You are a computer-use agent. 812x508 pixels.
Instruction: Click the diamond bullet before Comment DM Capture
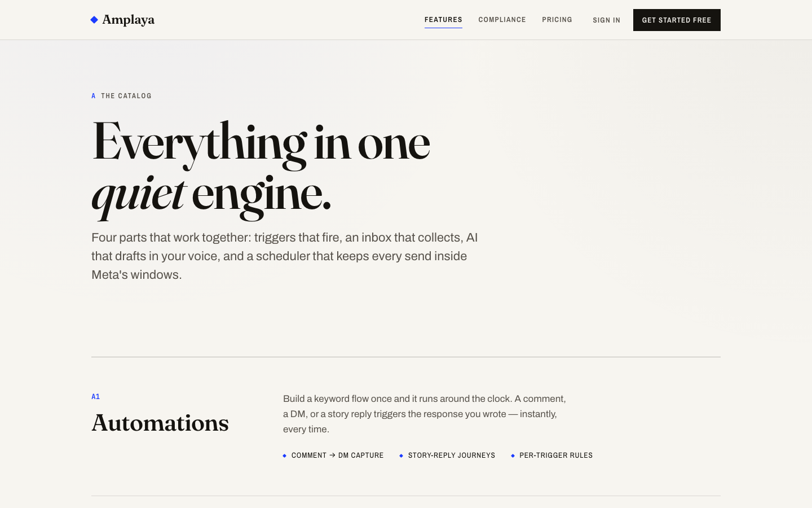pos(285,456)
